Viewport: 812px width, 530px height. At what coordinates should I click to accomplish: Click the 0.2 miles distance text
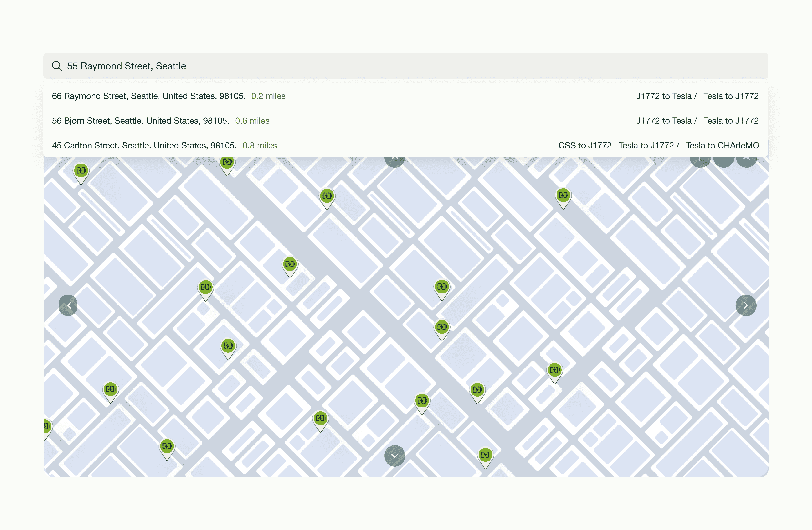tap(268, 96)
